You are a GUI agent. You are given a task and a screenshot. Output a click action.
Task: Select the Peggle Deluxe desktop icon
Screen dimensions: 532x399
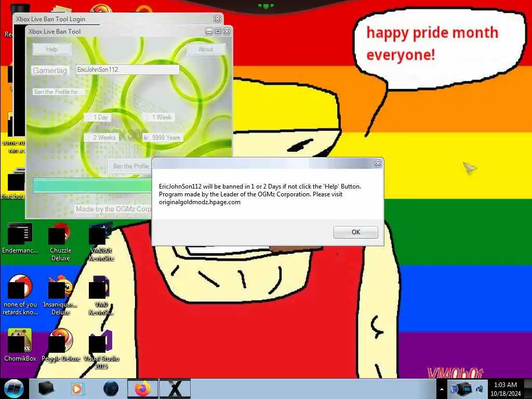[61, 345]
